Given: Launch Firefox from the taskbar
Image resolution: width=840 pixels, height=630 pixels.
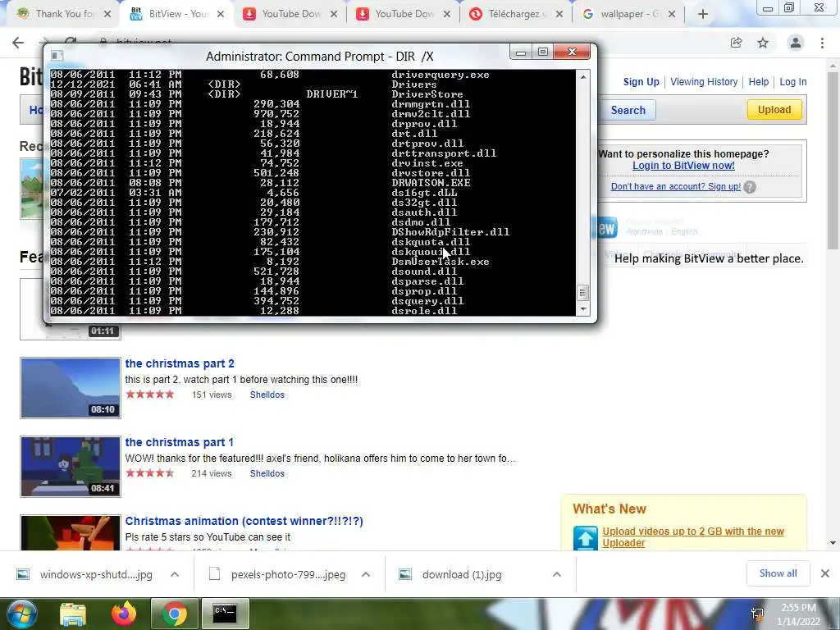Looking at the screenshot, I should point(124,614).
